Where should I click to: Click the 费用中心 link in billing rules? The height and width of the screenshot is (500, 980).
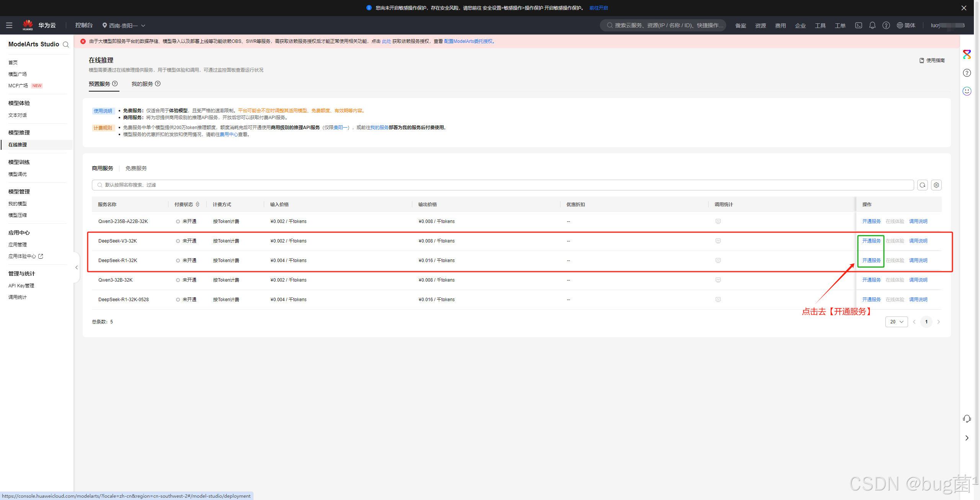[229, 134]
